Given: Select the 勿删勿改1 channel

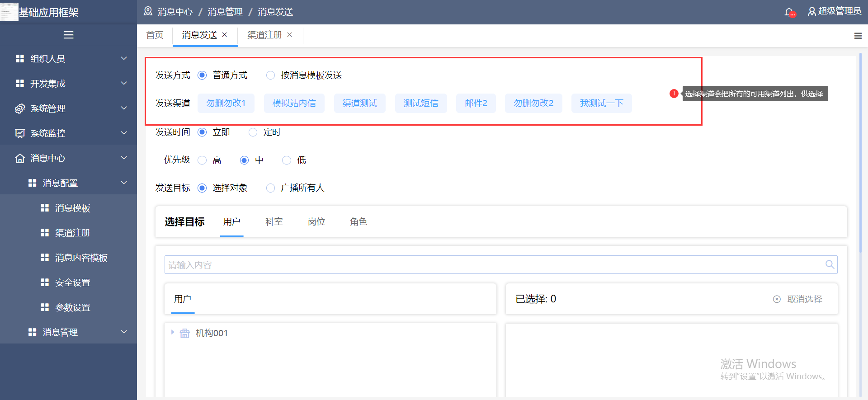Looking at the screenshot, I should pos(226,103).
